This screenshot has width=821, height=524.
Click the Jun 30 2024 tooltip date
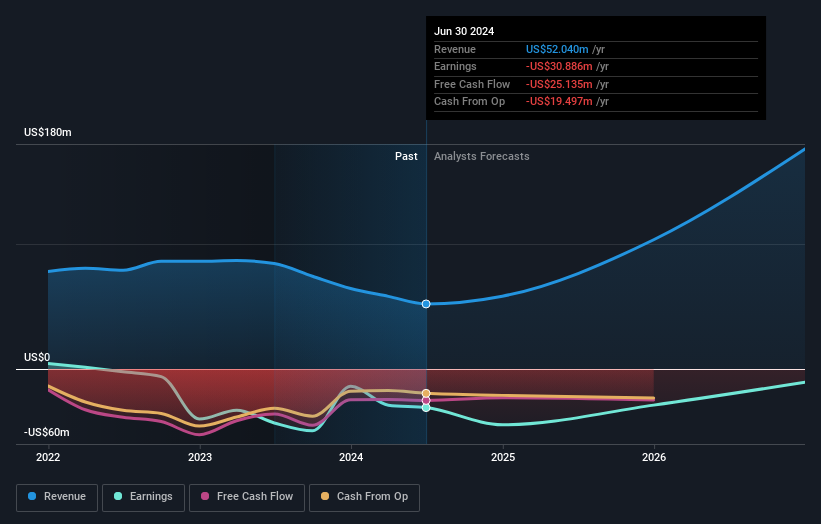pyautogui.click(x=464, y=31)
